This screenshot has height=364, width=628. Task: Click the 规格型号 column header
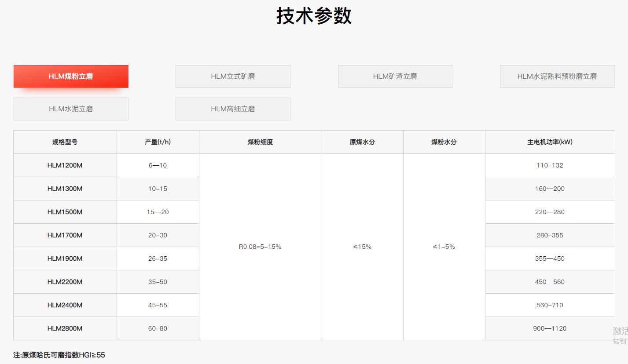click(x=65, y=142)
